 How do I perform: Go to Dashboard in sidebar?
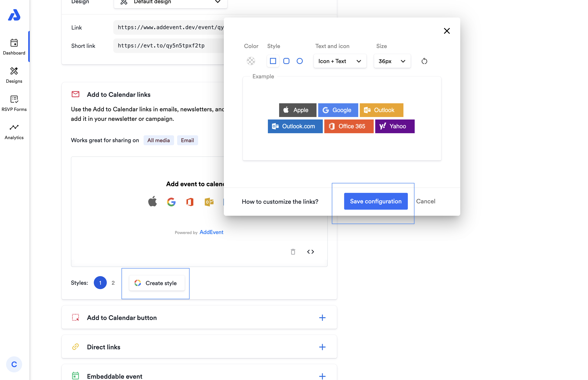pos(14,47)
